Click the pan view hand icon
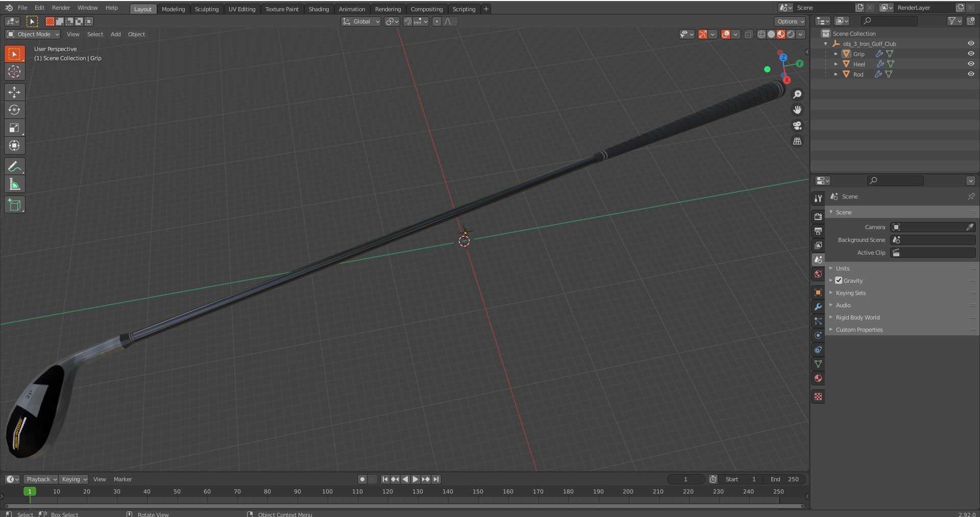 click(x=797, y=110)
